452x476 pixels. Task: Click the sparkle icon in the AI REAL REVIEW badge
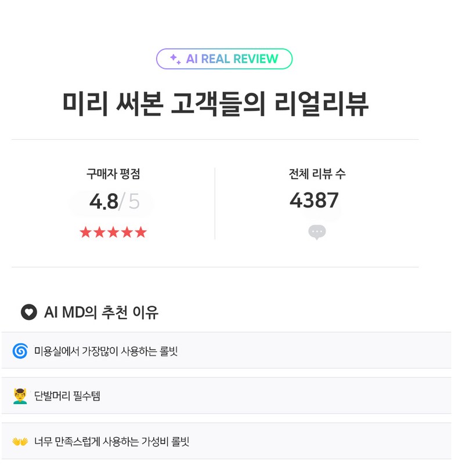point(175,59)
